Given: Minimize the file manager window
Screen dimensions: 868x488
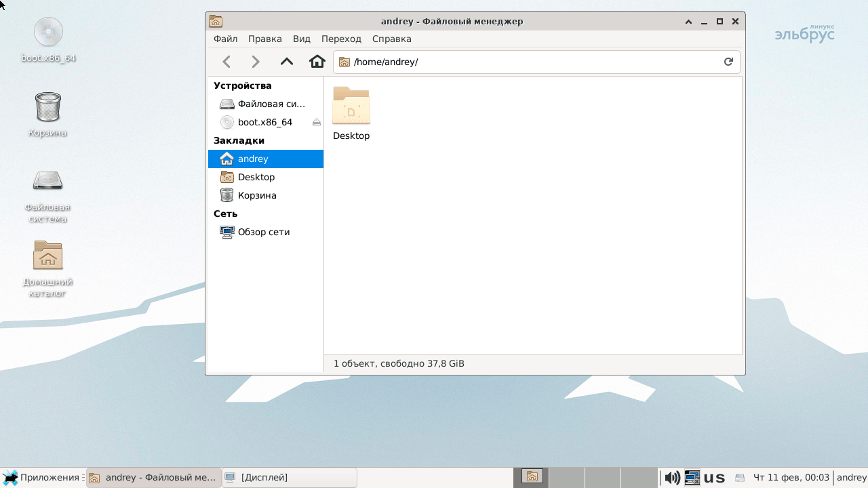Looking at the screenshot, I should [x=705, y=22].
